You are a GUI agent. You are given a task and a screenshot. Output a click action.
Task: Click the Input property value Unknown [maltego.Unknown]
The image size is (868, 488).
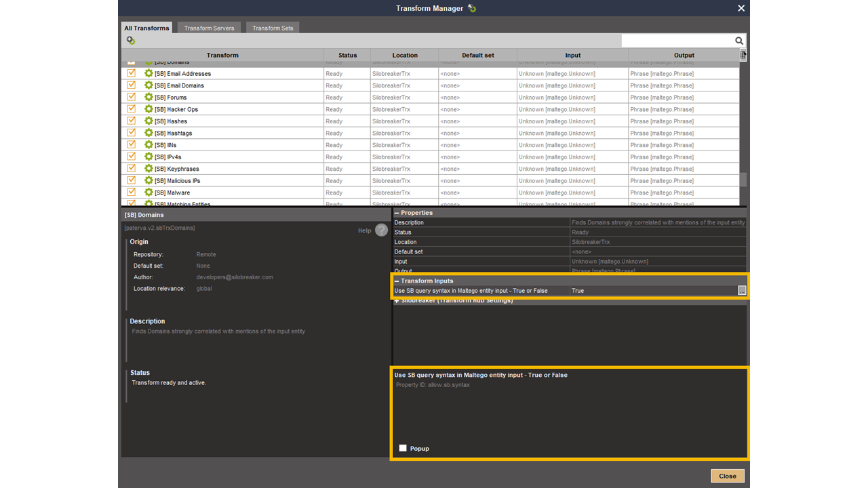[610, 262]
